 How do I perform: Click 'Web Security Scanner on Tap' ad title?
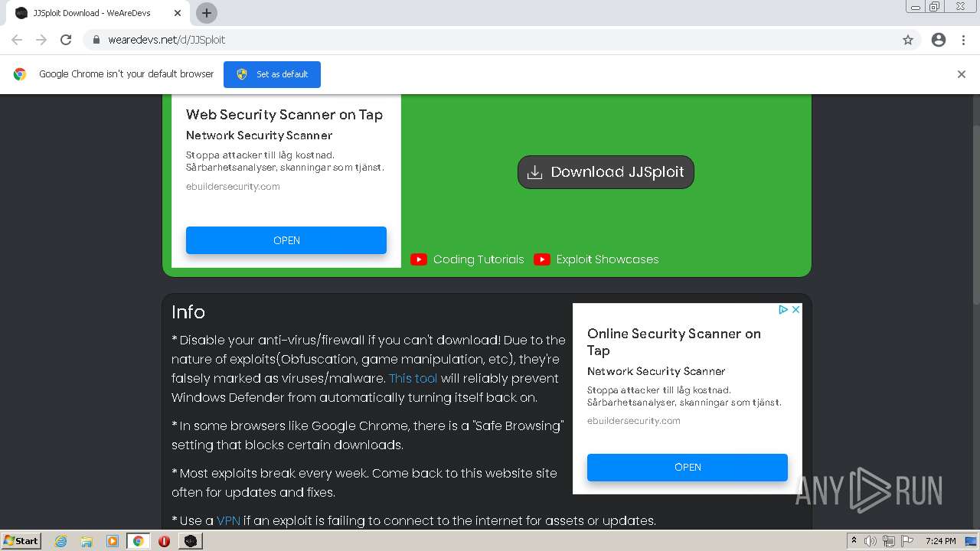284,115
